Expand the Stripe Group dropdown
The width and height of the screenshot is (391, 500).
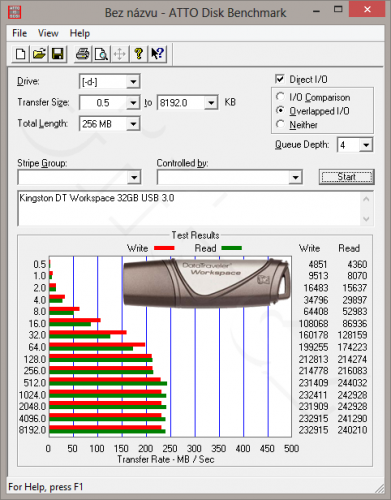134,177
